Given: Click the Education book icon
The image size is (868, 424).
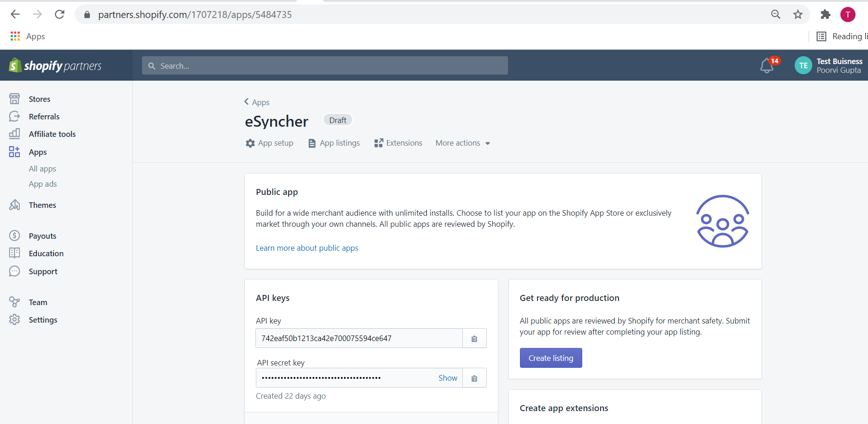Looking at the screenshot, I should tap(15, 253).
